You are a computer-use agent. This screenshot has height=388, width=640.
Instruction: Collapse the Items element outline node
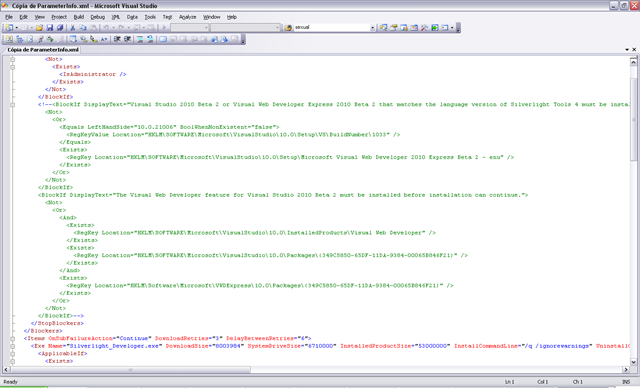pyautogui.click(x=13, y=338)
